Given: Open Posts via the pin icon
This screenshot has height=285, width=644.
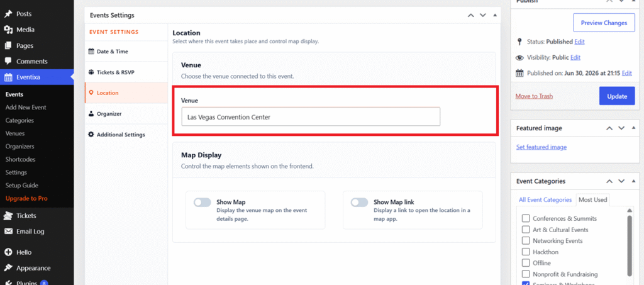Looking at the screenshot, I should (8, 14).
